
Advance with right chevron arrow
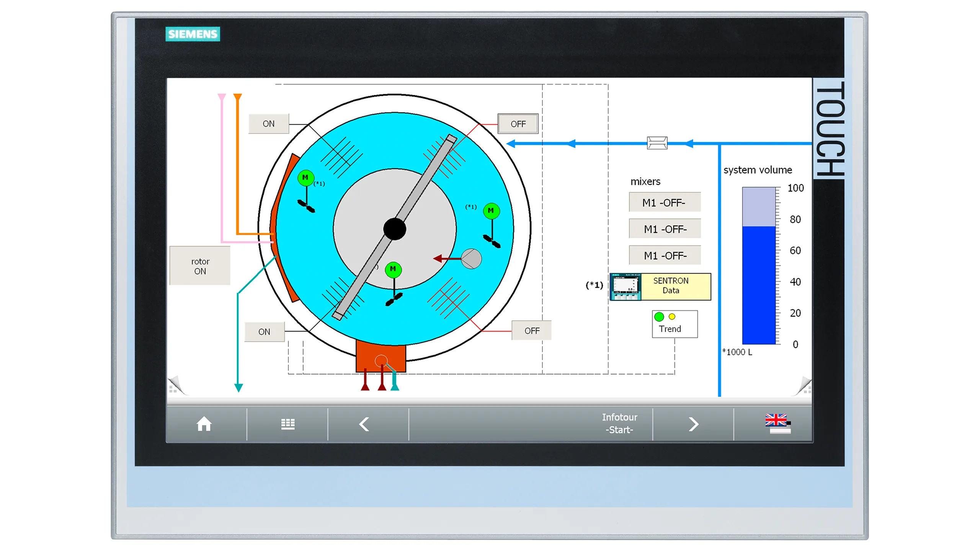693,424
